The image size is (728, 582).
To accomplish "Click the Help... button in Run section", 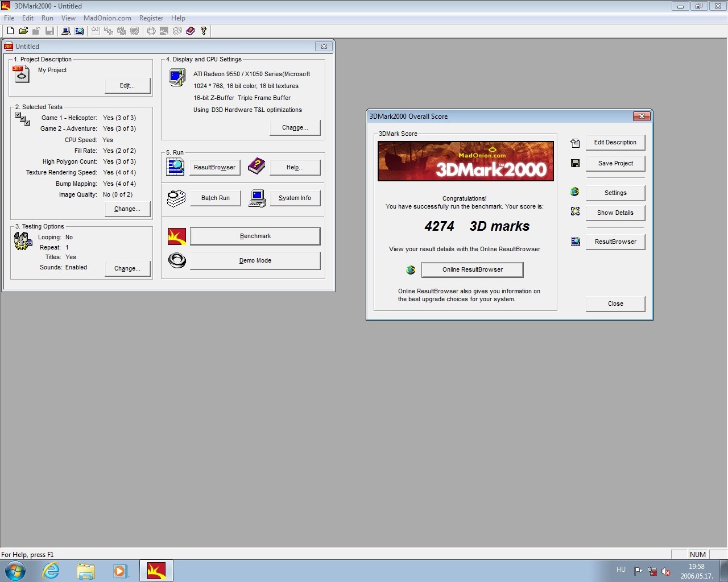I will (295, 168).
